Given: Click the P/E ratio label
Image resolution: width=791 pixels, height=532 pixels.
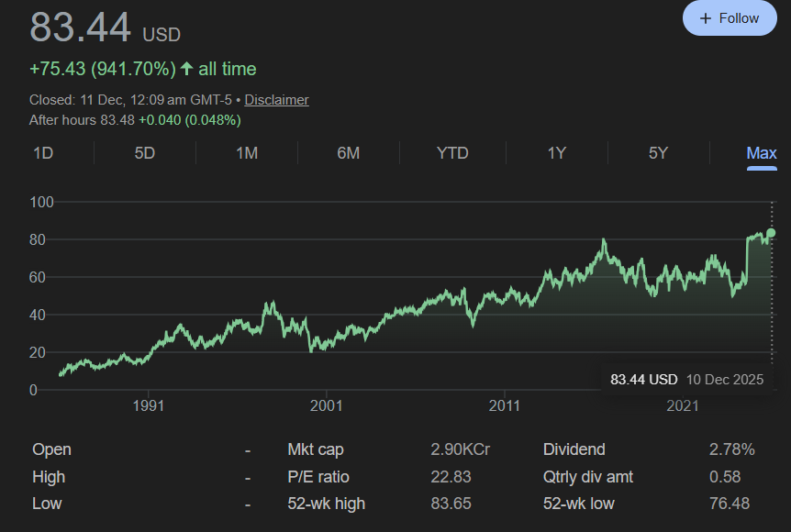Looking at the screenshot, I should pyautogui.click(x=318, y=477).
